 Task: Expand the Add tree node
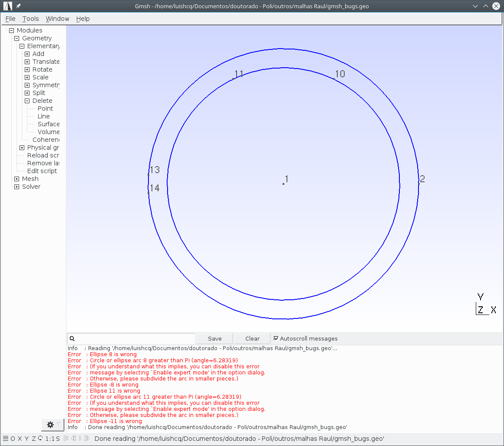[x=27, y=54]
